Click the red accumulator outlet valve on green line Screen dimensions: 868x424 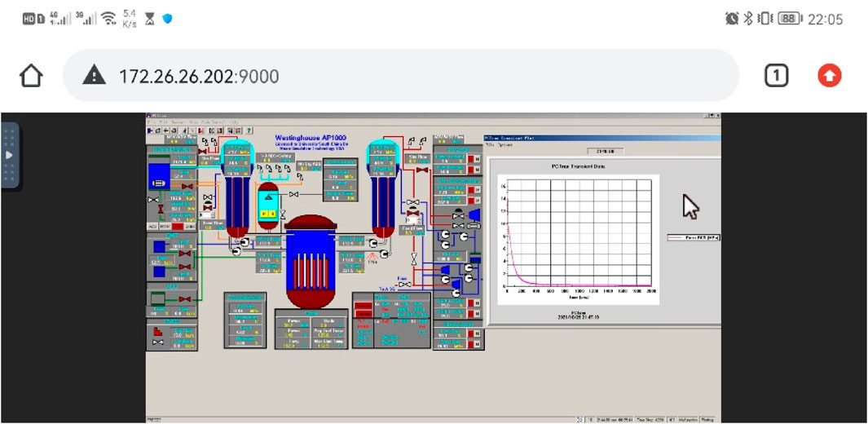pos(185,299)
